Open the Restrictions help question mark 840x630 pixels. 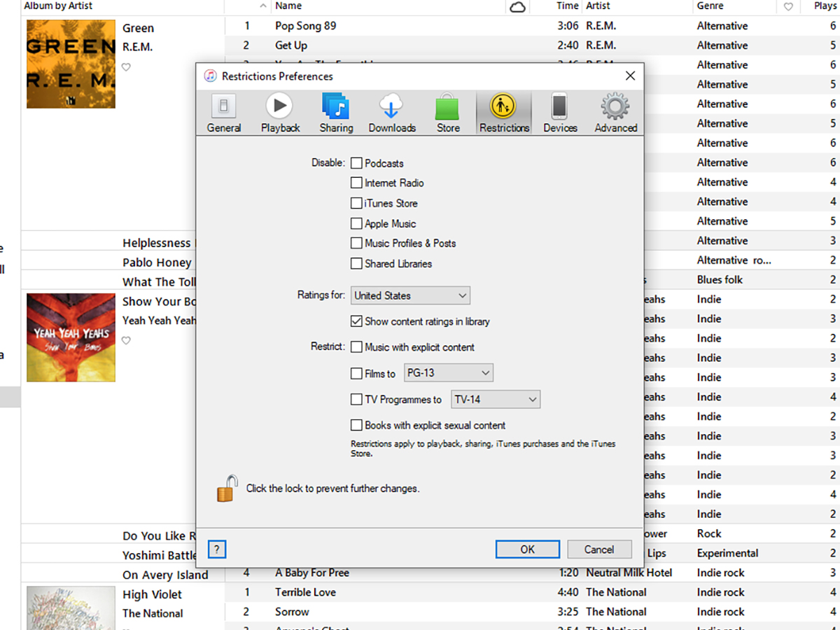click(217, 549)
